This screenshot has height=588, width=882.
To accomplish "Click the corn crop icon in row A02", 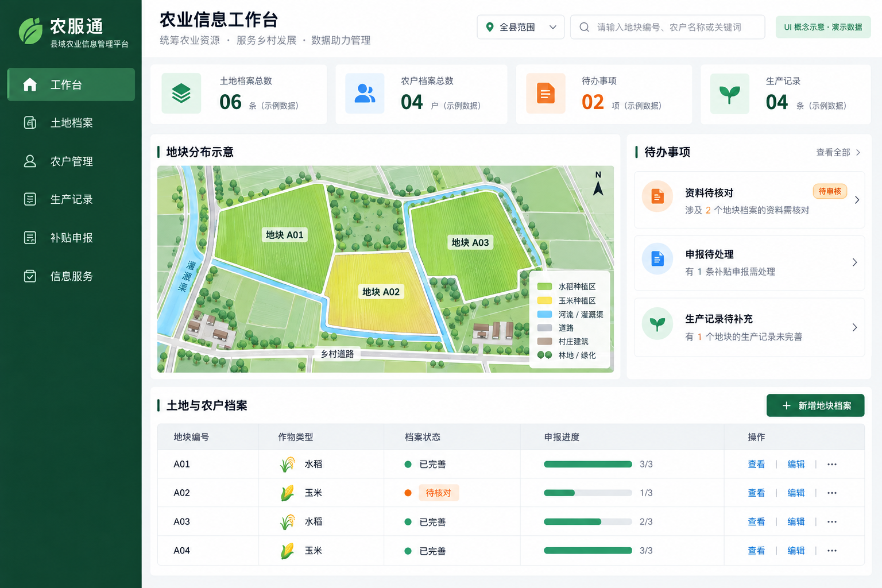I will pos(287,493).
